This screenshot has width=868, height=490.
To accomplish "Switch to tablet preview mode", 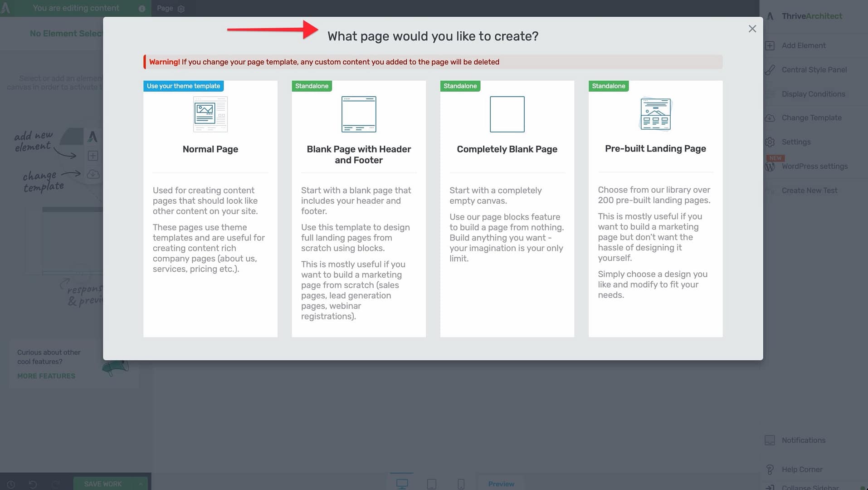I will tap(431, 484).
